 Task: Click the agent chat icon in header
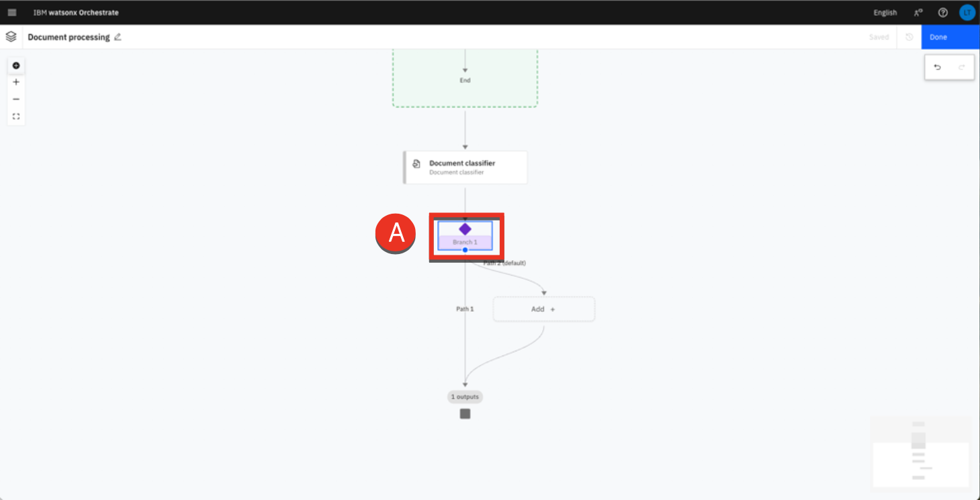918,13
